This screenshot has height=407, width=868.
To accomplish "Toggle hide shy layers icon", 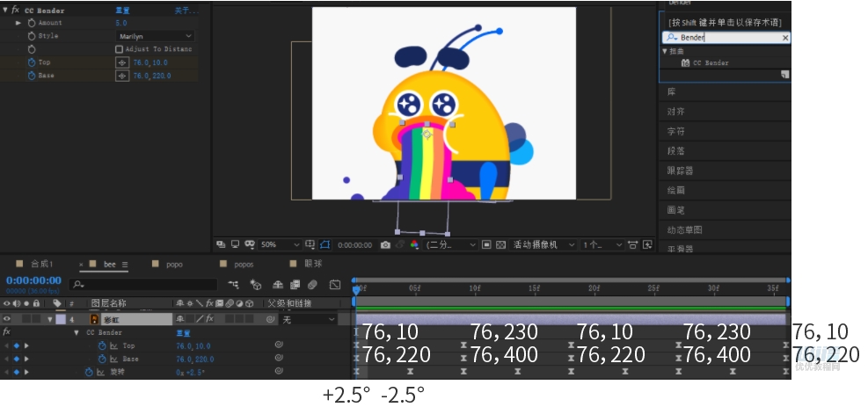I will pyautogui.click(x=278, y=285).
